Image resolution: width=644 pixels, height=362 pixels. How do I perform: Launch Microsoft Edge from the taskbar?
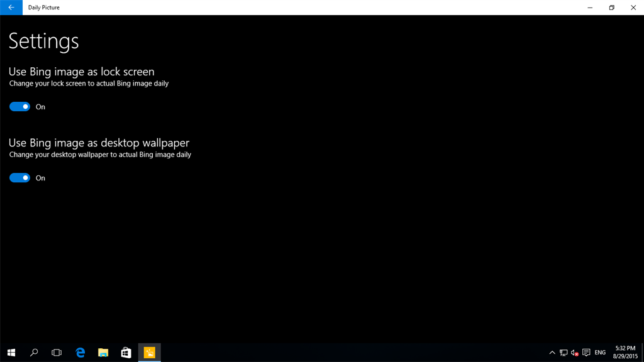79,353
